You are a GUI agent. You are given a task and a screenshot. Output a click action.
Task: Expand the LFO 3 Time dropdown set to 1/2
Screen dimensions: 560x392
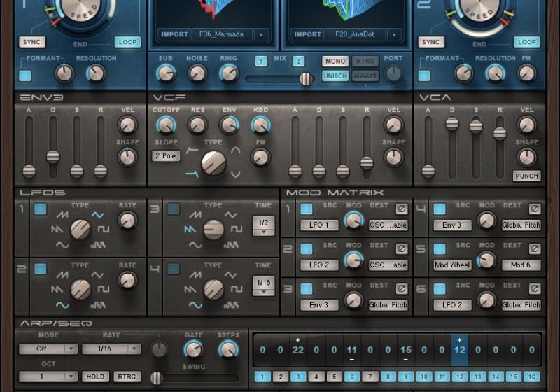(x=264, y=225)
